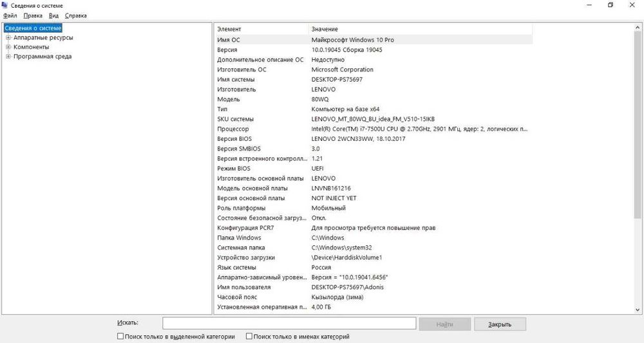Select the Имя системы row
This screenshot has height=343, width=644.
tap(374, 79)
